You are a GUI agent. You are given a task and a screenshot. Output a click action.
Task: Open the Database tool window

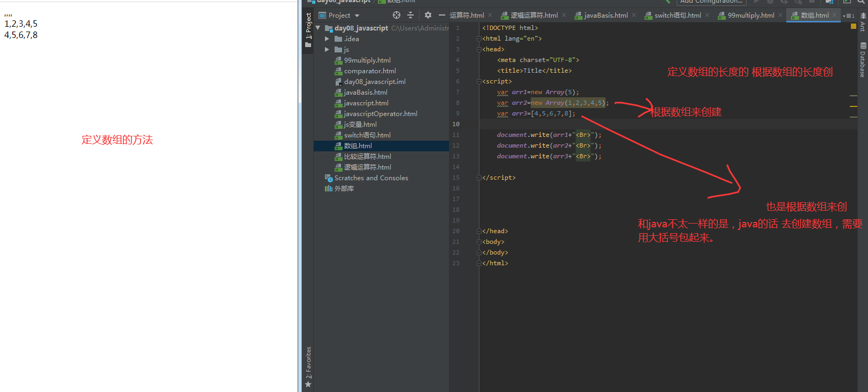click(863, 60)
